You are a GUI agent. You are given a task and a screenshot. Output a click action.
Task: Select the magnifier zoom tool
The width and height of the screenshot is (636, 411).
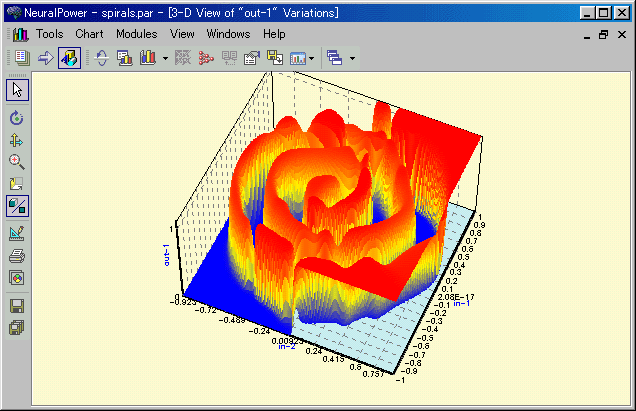click(17, 161)
